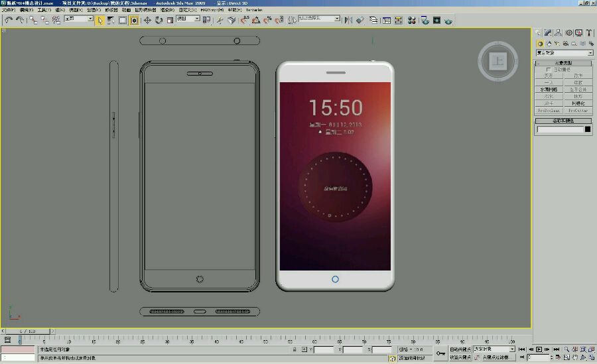Go to the animation end frame
Viewport: 597px width, 364px height.
557,349
